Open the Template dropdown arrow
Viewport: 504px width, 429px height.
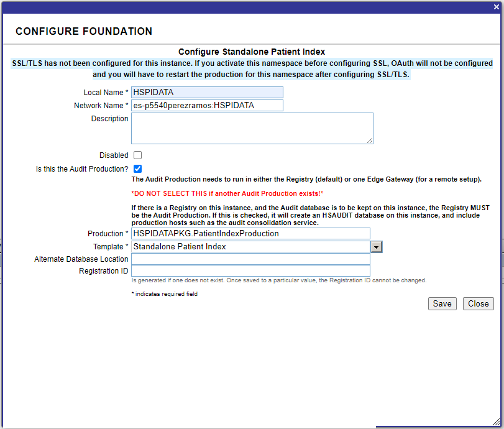point(376,247)
